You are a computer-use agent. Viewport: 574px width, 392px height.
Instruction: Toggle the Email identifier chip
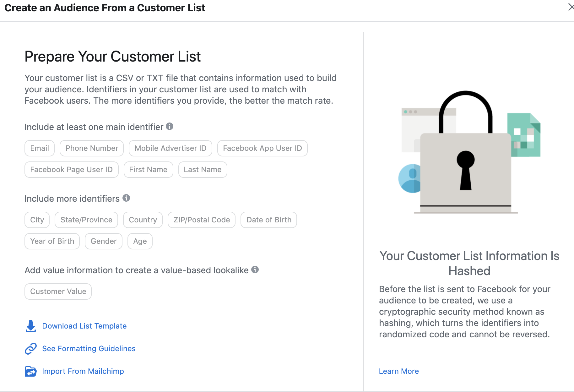click(39, 148)
